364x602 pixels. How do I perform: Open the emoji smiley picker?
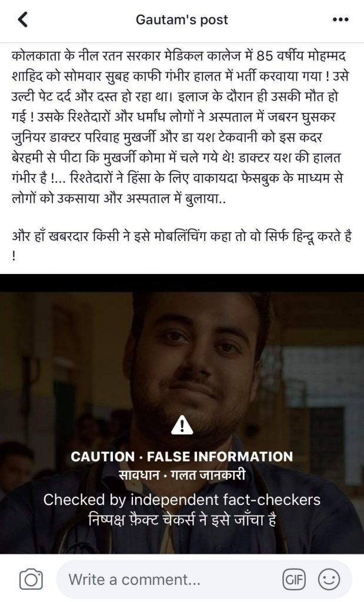coord(329,579)
